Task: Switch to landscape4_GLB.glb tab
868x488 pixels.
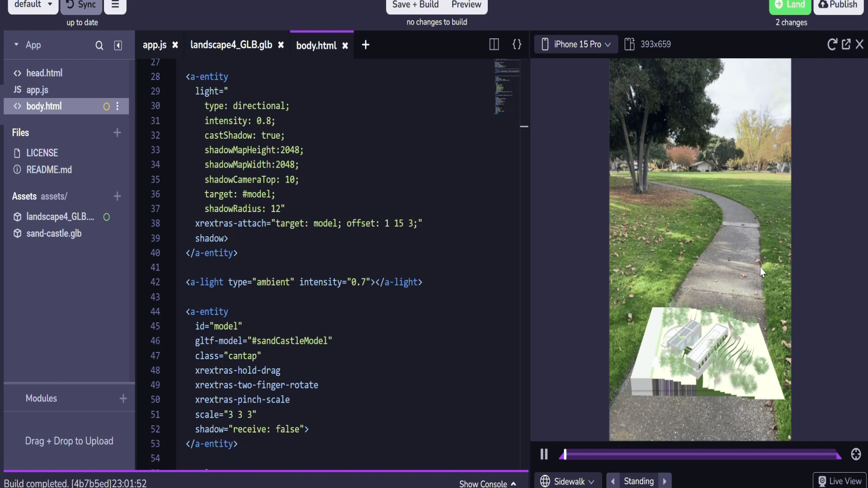Action: [x=231, y=45]
